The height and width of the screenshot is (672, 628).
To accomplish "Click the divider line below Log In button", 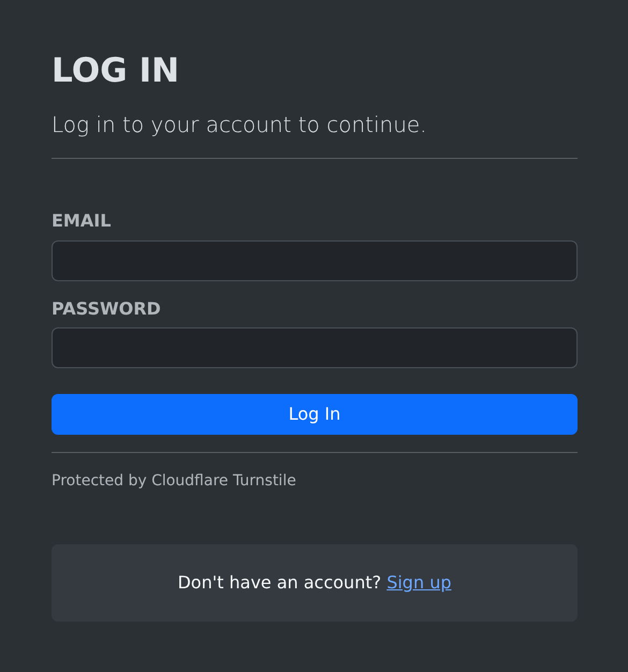I will tap(314, 452).
